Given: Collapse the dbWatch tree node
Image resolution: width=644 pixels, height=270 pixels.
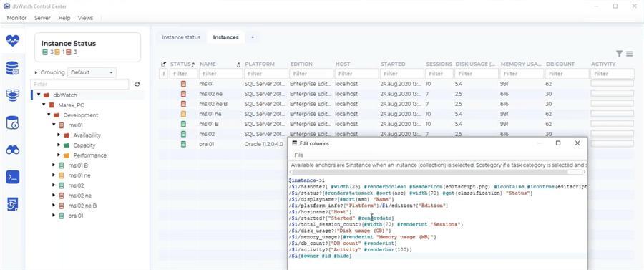Looking at the screenshot, I should (x=39, y=95).
